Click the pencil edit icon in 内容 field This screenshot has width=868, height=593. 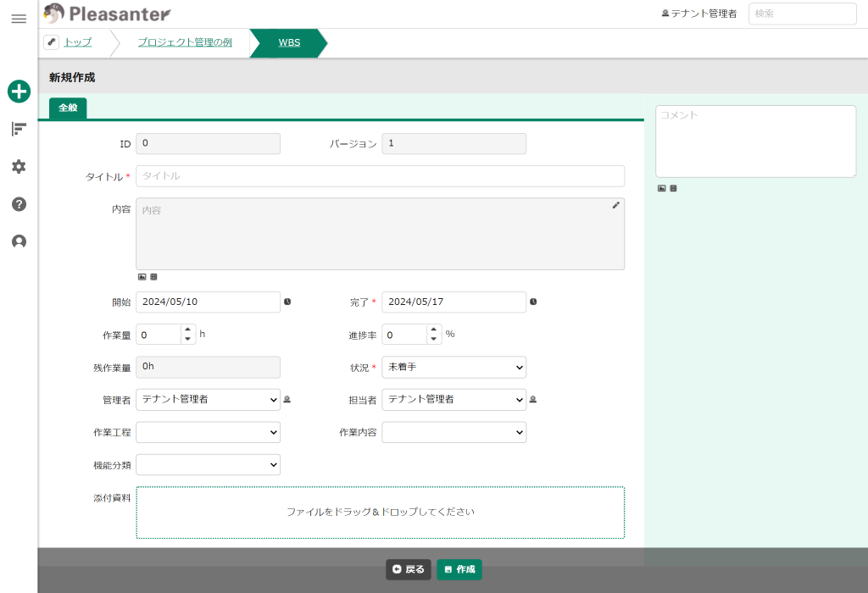pos(615,205)
